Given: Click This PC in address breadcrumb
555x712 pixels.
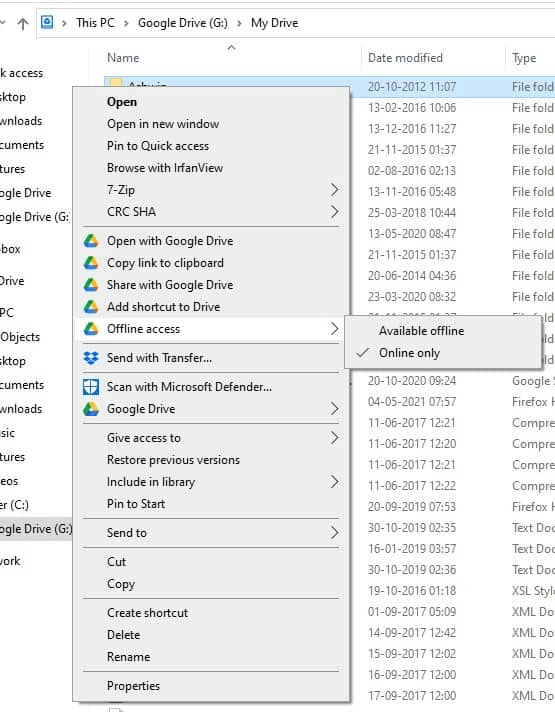Looking at the screenshot, I should click(x=95, y=23).
